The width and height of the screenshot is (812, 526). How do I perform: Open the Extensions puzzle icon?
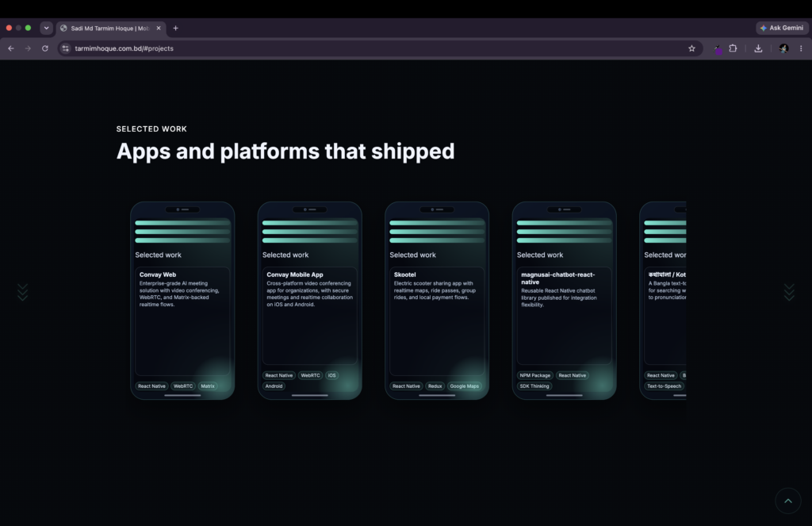click(x=733, y=48)
